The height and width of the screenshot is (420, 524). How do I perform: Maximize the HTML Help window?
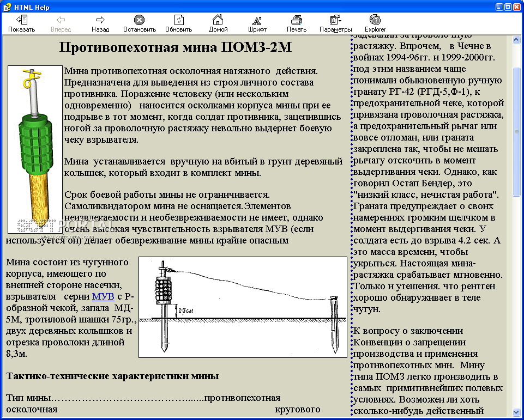click(508, 7)
